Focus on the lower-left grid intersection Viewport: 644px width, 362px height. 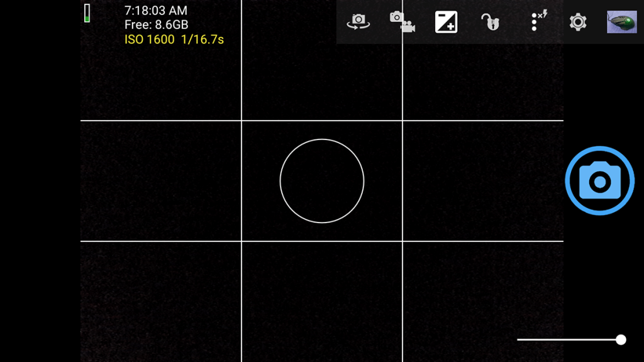click(x=241, y=241)
